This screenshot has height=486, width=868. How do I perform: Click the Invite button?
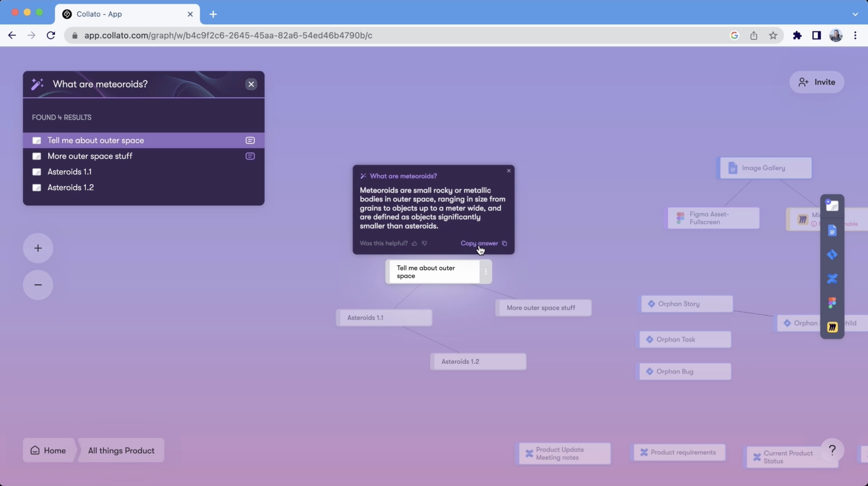pos(817,82)
